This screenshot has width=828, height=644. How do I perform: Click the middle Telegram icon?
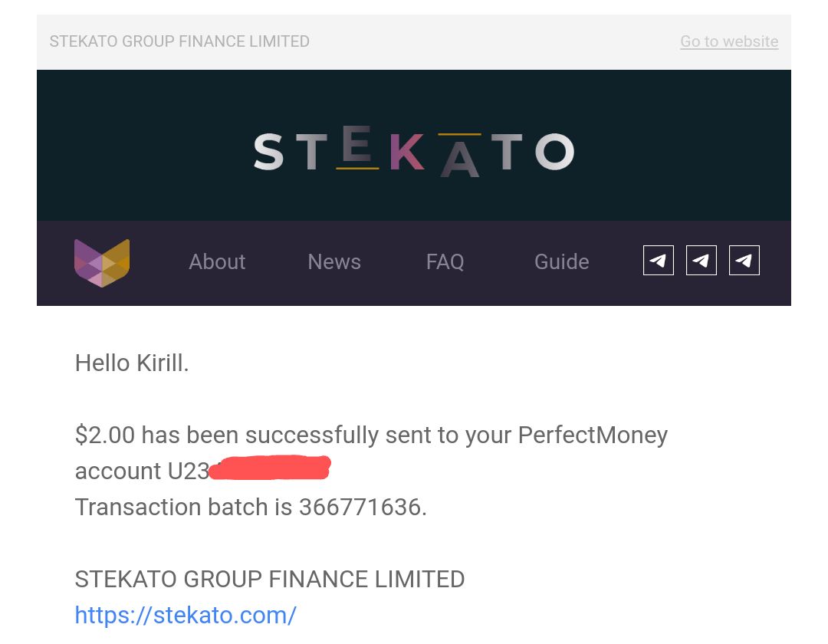point(701,260)
